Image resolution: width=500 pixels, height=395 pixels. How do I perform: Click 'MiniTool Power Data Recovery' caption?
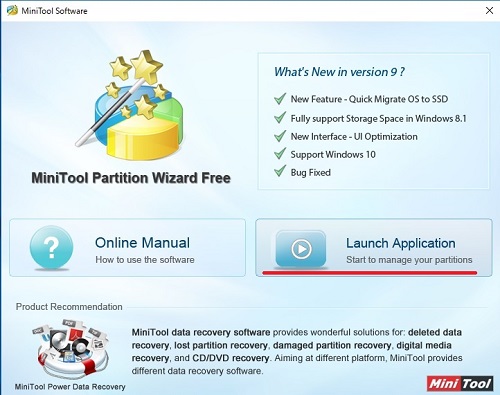coord(70,387)
